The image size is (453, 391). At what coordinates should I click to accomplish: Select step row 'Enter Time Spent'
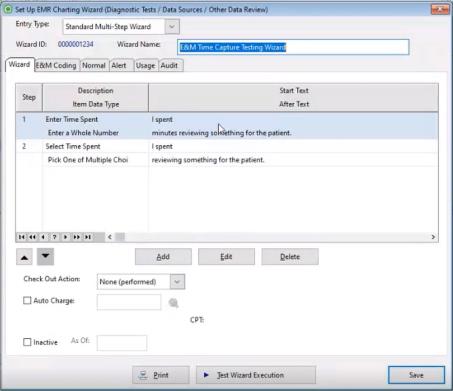[227, 126]
